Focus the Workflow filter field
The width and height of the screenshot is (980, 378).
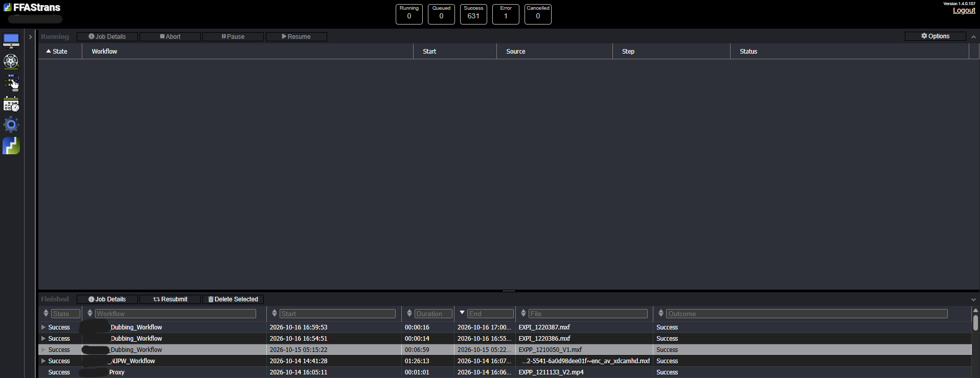(175, 314)
